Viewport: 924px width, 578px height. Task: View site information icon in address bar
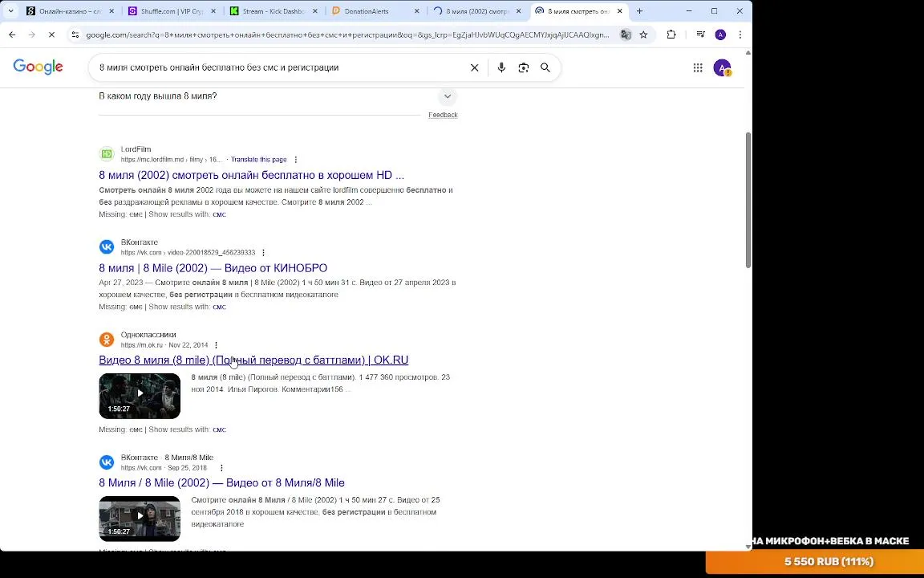[75, 35]
